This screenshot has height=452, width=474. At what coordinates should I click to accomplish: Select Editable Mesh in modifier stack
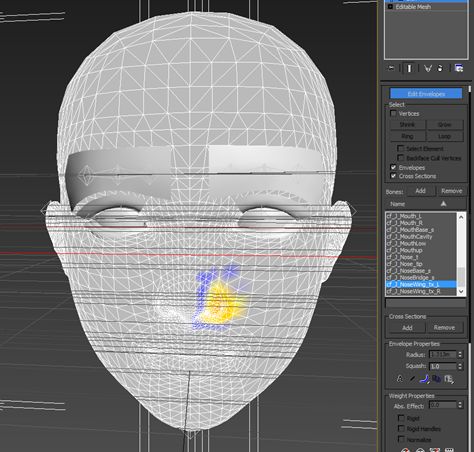[413, 7]
